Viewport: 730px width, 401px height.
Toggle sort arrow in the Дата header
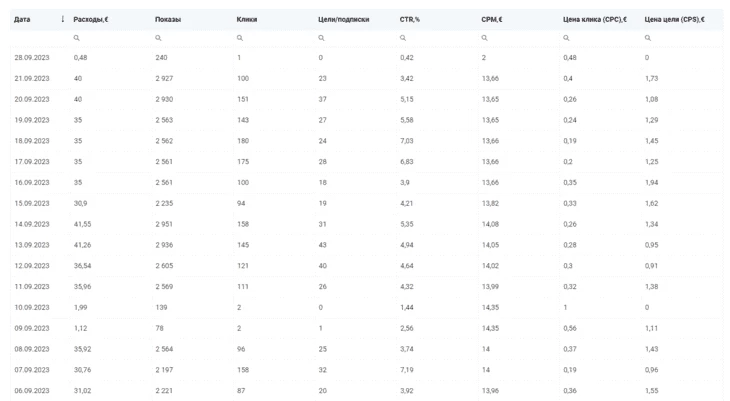click(x=62, y=19)
